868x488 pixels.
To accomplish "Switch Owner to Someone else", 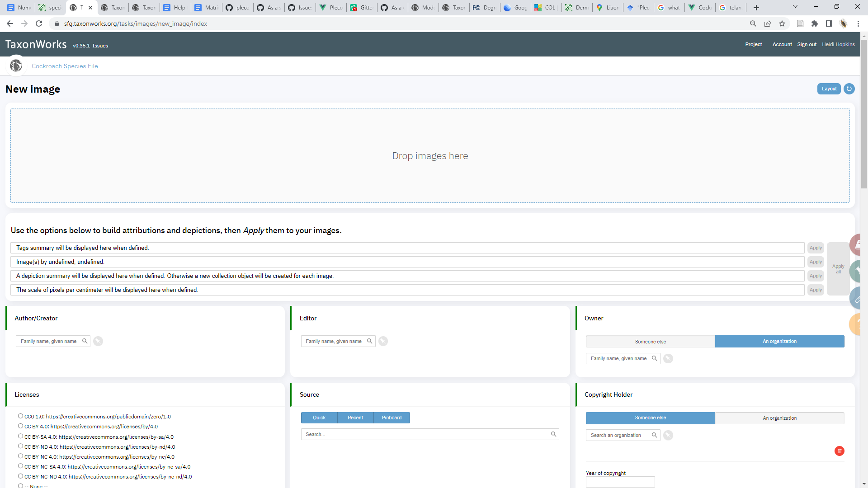I will 650,341.
